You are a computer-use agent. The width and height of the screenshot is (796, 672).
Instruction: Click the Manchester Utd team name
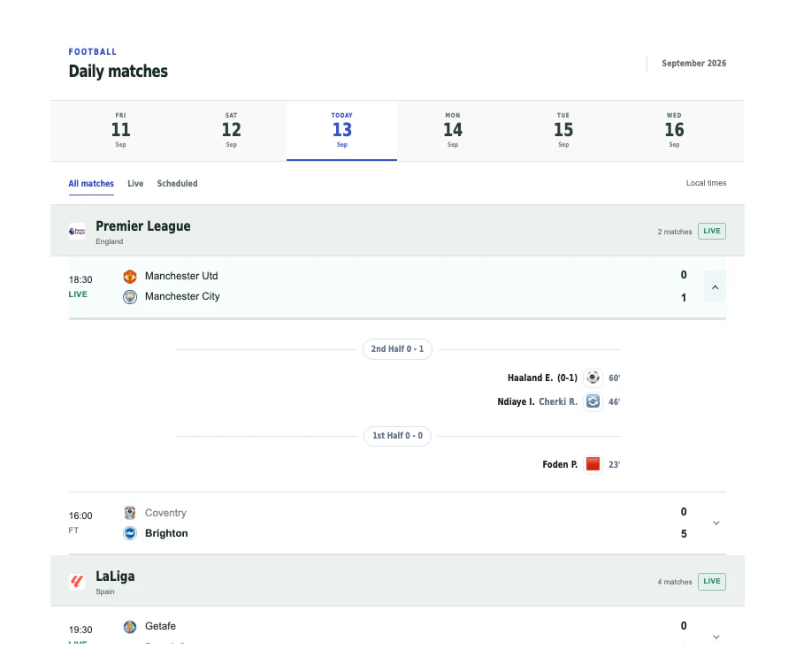click(181, 276)
